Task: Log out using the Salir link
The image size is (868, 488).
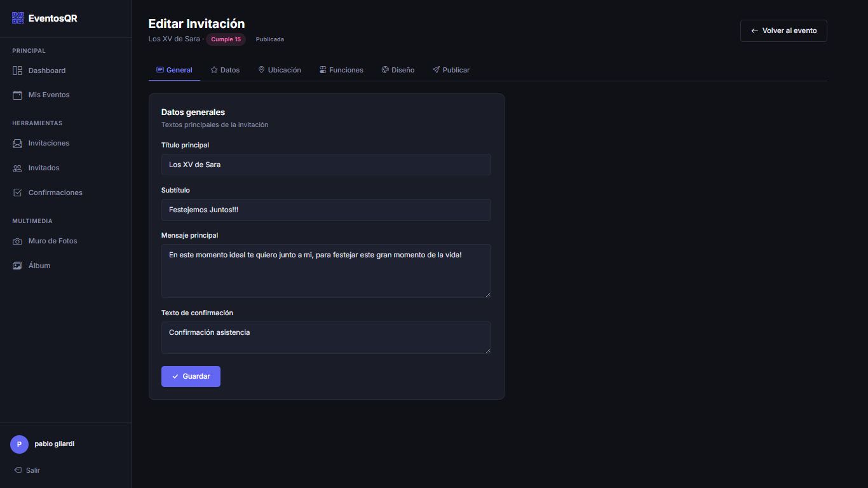Action: point(27,470)
